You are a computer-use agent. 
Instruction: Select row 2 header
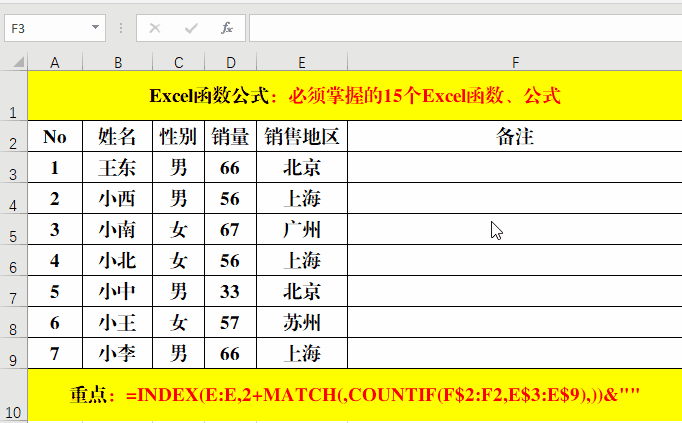[13, 137]
